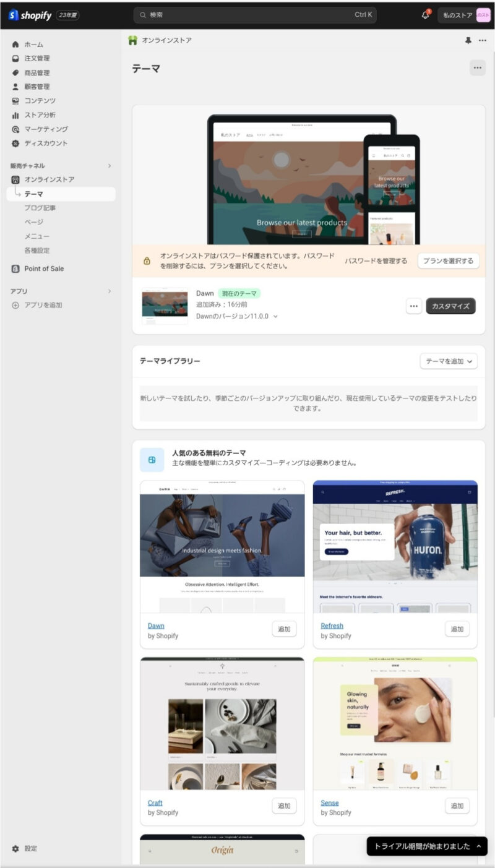Go to ブログ記事 in the sidebar

[40, 208]
